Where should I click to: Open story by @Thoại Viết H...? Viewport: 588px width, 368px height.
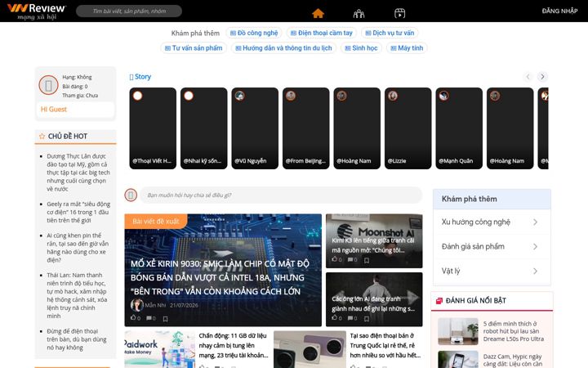point(153,128)
